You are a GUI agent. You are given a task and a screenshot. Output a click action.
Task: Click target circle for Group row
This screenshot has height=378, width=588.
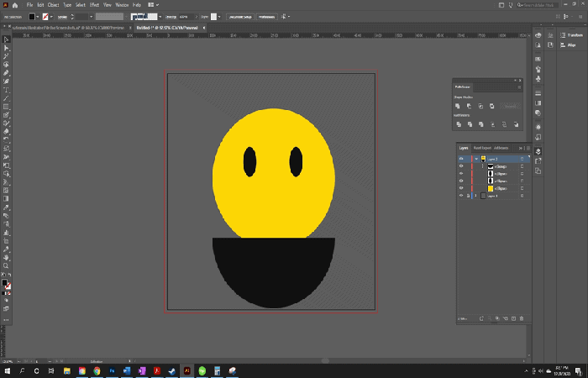coord(522,166)
